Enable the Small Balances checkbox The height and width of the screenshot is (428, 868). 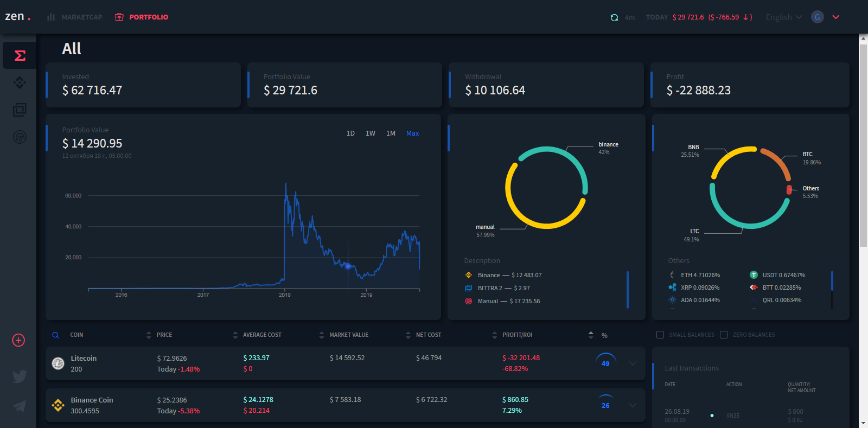click(660, 335)
